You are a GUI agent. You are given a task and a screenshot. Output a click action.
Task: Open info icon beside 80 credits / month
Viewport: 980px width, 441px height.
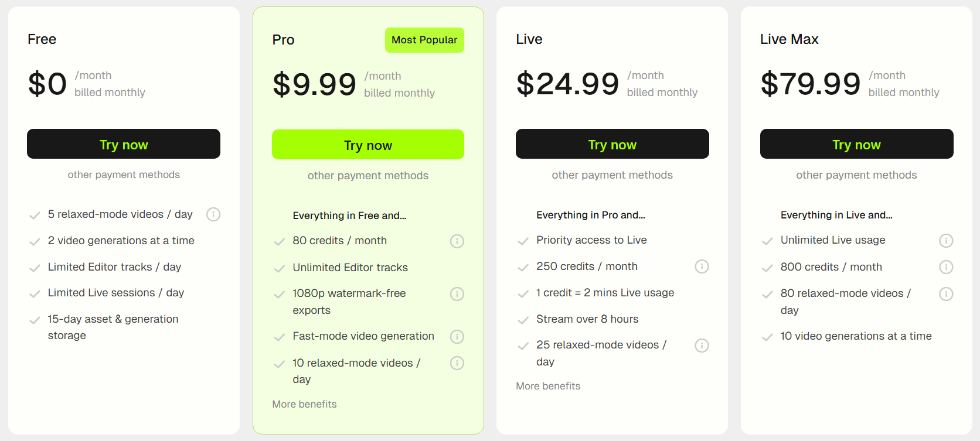[x=457, y=241]
